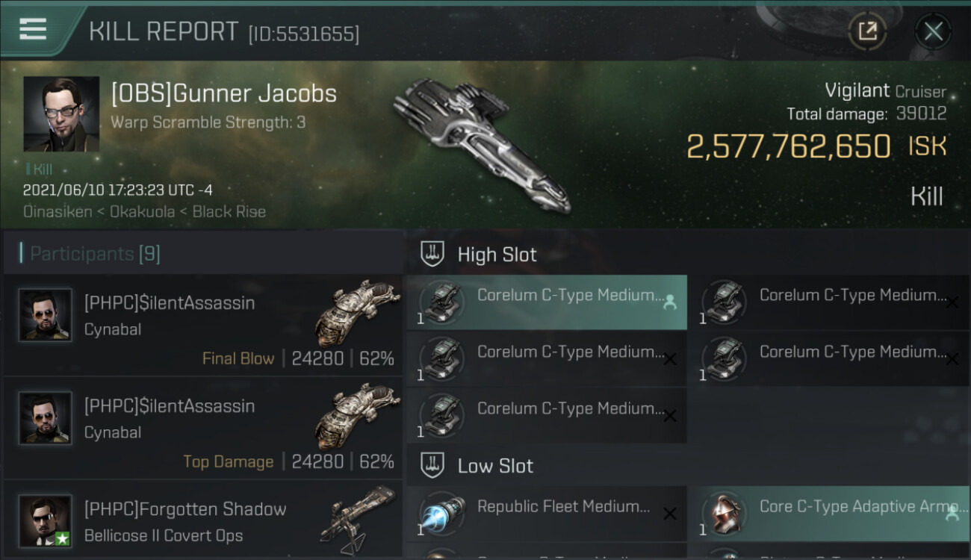Click the Black Rise region link
Image resolution: width=971 pixels, height=560 pixels.
pyautogui.click(x=229, y=212)
